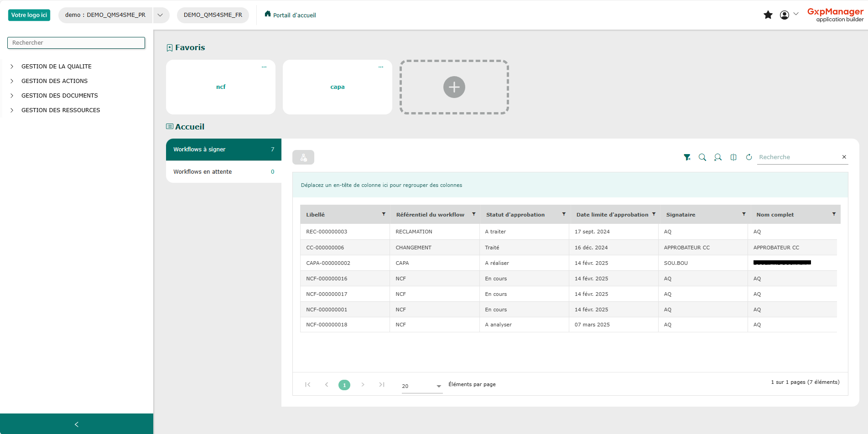Click the magnifying glass search icon

pyautogui.click(x=702, y=157)
